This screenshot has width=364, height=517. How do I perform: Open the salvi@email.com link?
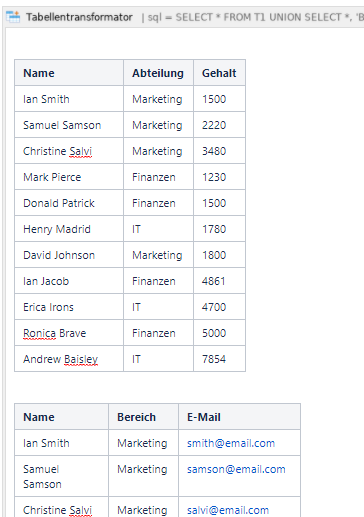(x=228, y=510)
